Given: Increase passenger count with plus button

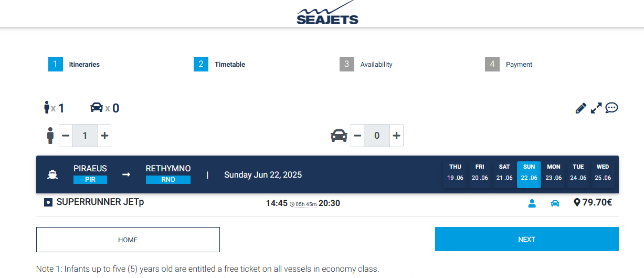Looking at the screenshot, I should (104, 136).
